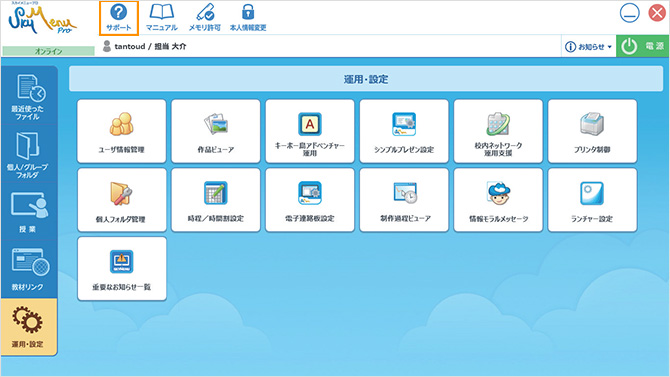Expand the お知らせ dropdown
The image size is (670, 377).
(x=588, y=47)
